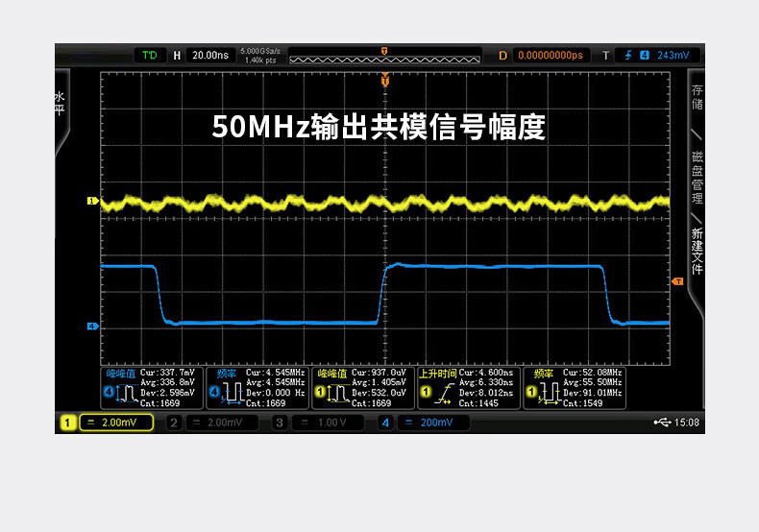Click the blue channel 4 ground marker

[93, 326]
